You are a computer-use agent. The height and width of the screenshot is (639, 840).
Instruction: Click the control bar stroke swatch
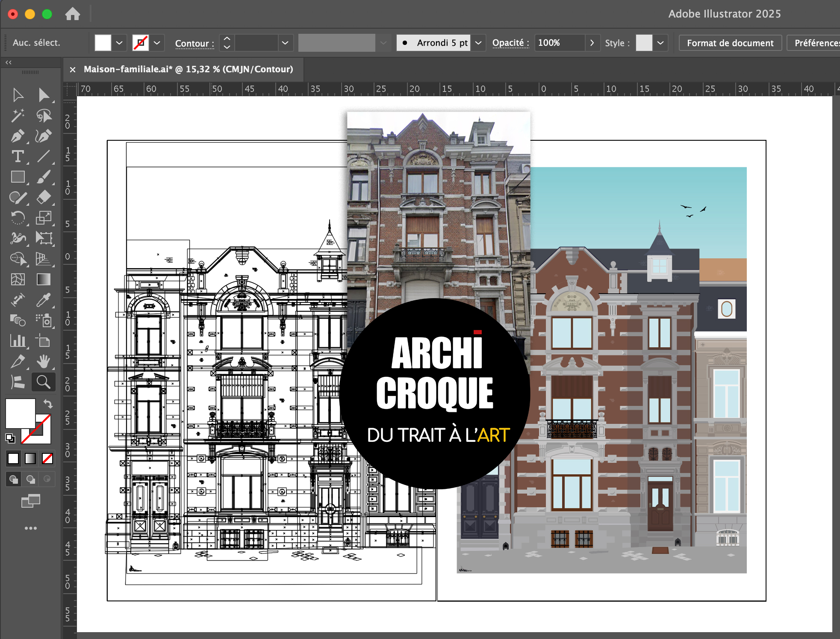[x=141, y=43]
